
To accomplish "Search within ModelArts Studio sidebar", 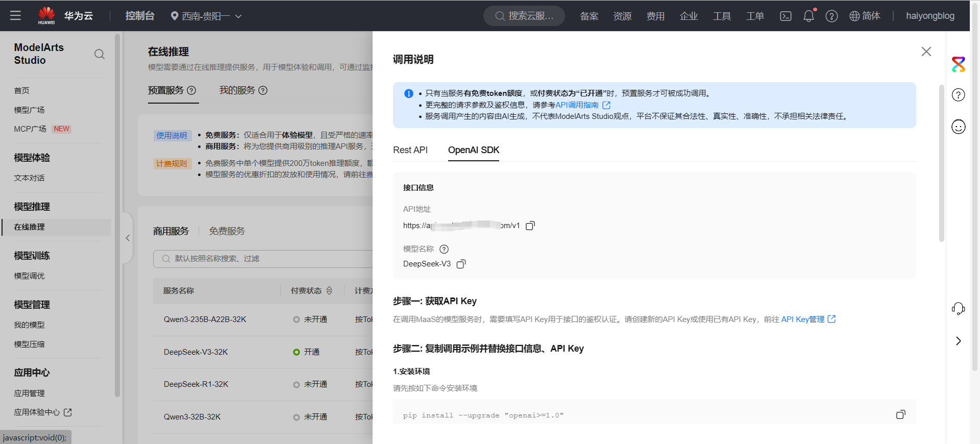I will point(100,54).
